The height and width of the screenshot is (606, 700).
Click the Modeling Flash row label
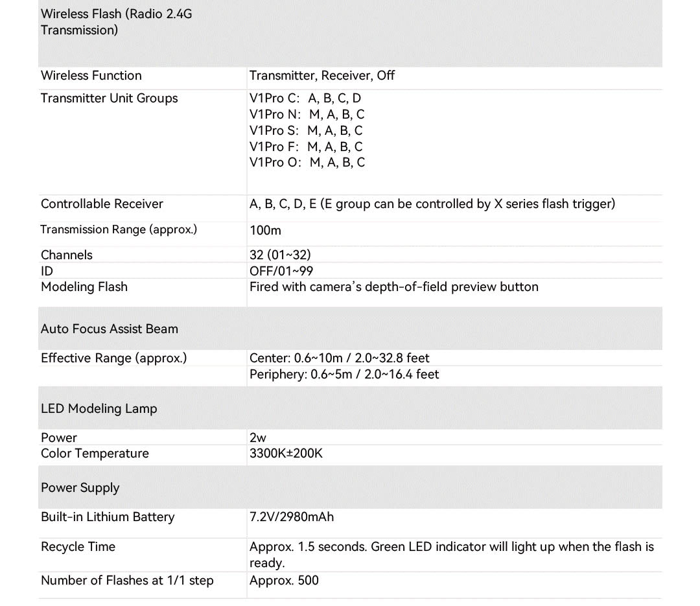tap(84, 287)
